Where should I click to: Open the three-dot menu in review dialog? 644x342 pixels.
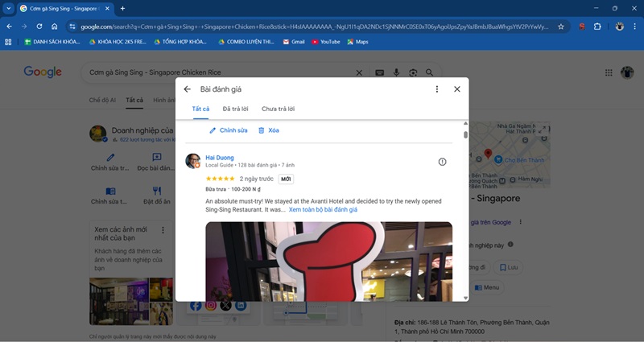(437, 89)
